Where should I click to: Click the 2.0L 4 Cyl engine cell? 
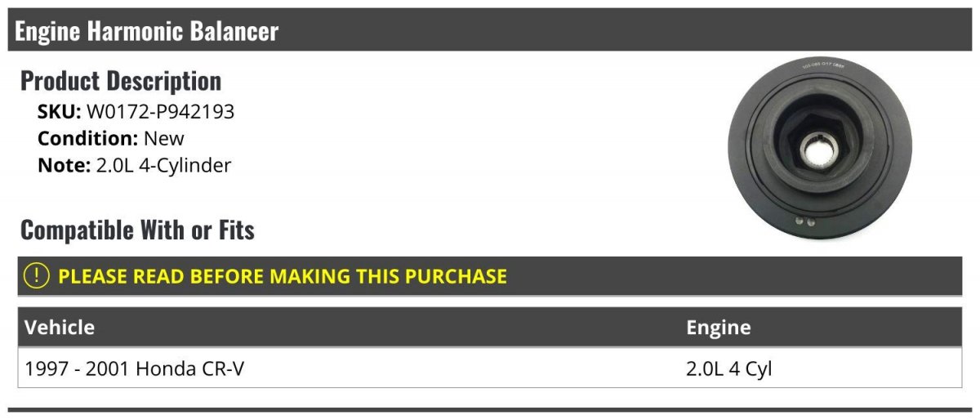(729, 369)
